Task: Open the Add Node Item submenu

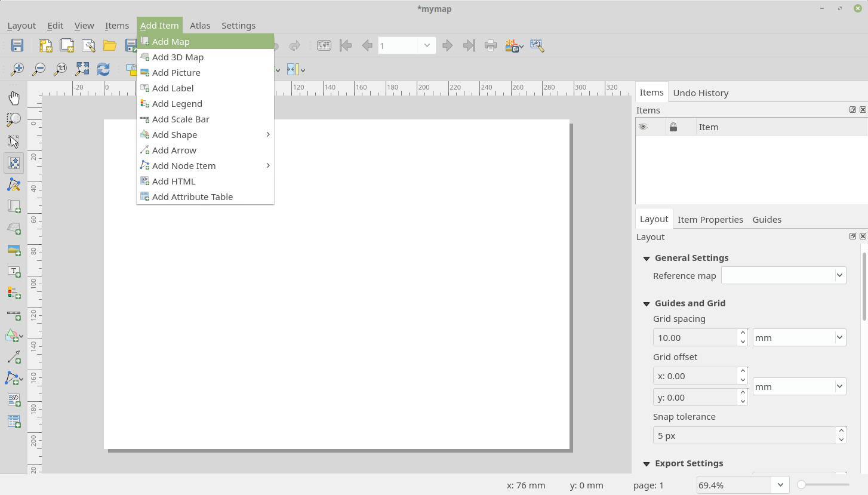Action: (x=205, y=165)
